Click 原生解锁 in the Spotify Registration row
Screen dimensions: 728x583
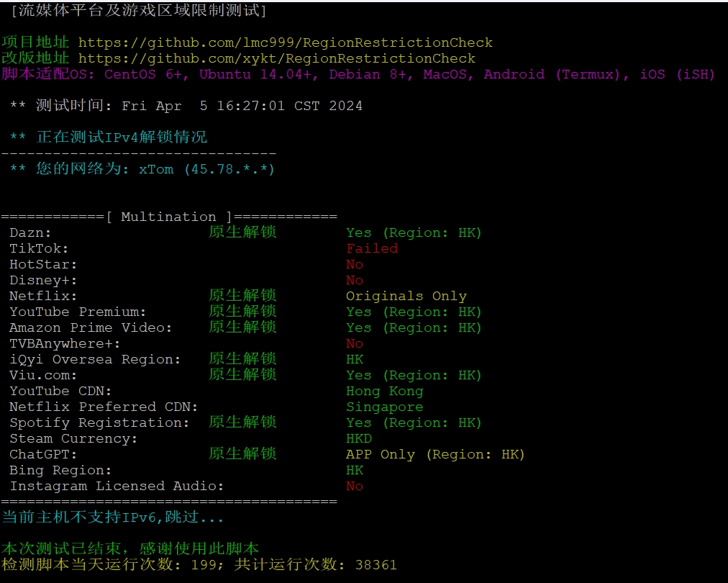coord(242,422)
